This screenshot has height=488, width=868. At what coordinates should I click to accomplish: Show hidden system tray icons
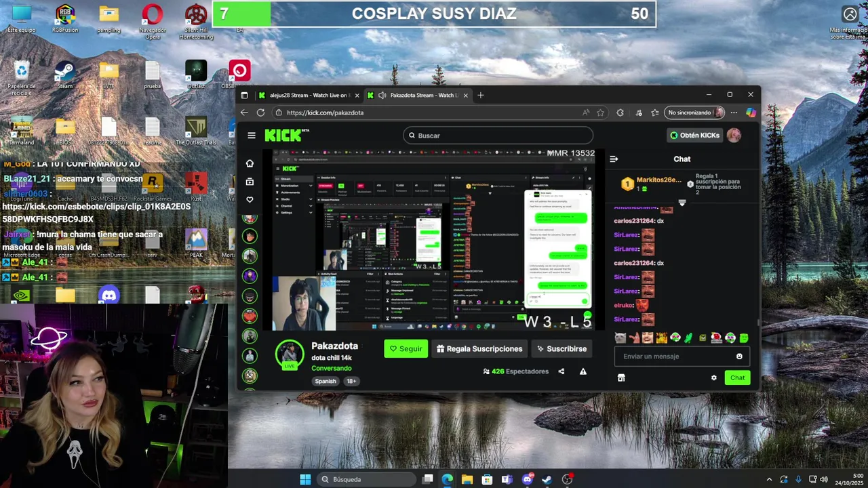[x=769, y=479]
